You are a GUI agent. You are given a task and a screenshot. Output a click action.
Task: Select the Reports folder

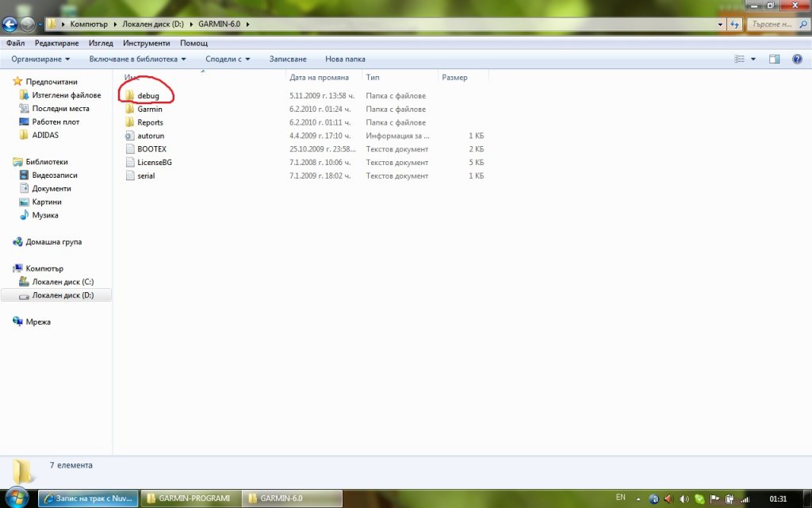pyautogui.click(x=150, y=123)
